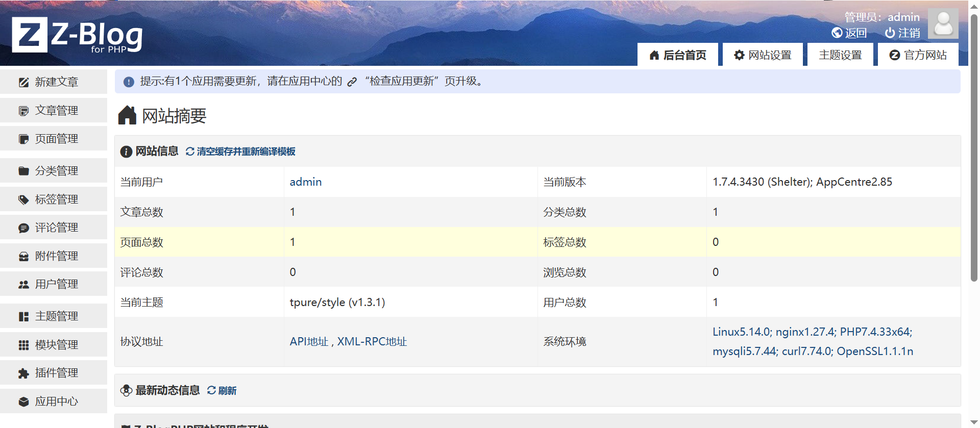Click the 页面管理 page icon

point(23,139)
